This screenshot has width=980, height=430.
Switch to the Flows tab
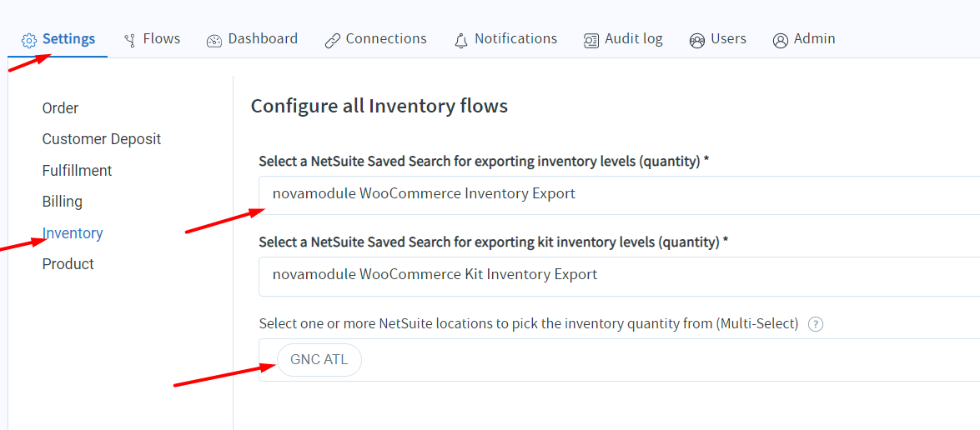[x=161, y=39]
